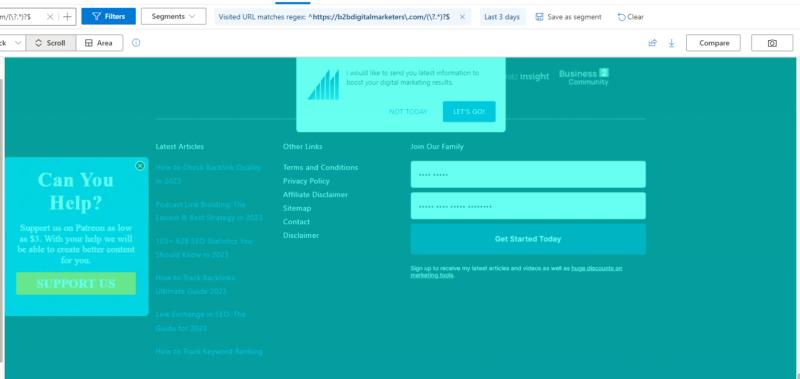Clear the URL field with its X icon
The height and width of the screenshot is (379, 800).
coord(50,17)
